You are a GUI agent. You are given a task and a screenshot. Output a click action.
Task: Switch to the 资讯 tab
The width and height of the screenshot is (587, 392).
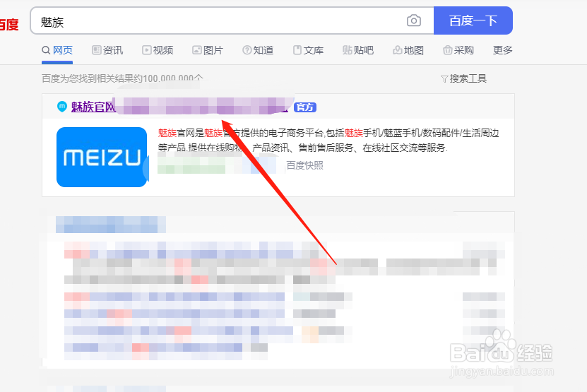coord(107,50)
